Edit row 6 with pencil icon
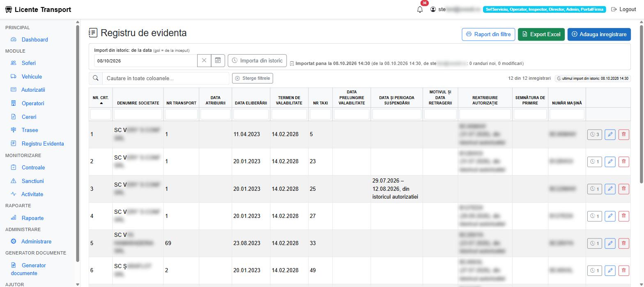644x287 pixels. click(610, 271)
